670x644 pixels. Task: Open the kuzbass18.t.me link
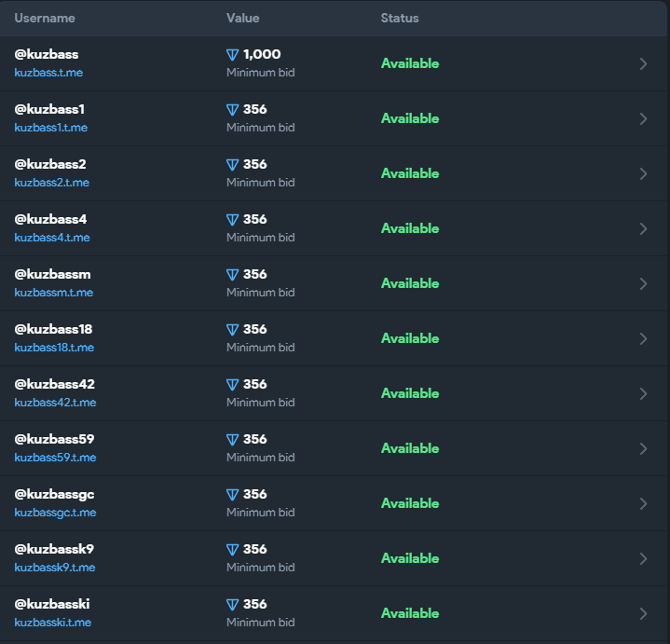(54, 348)
